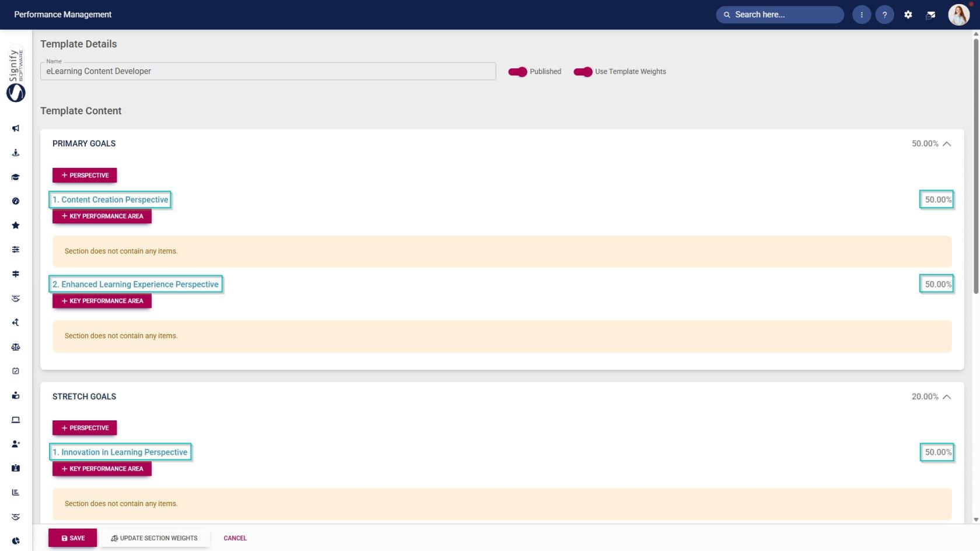980x551 pixels.
Task: Click the signpost sidebar icon
Action: pos(16,274)
